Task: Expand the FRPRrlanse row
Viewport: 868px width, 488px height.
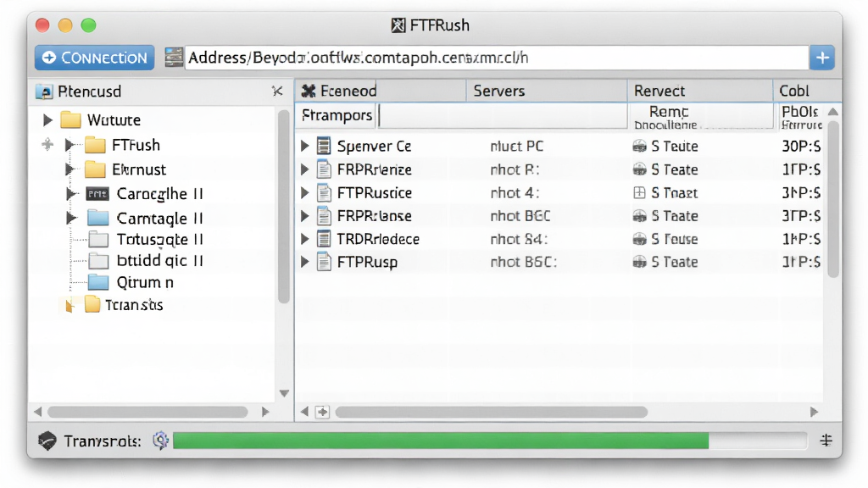Action: [x=304, y=216]
